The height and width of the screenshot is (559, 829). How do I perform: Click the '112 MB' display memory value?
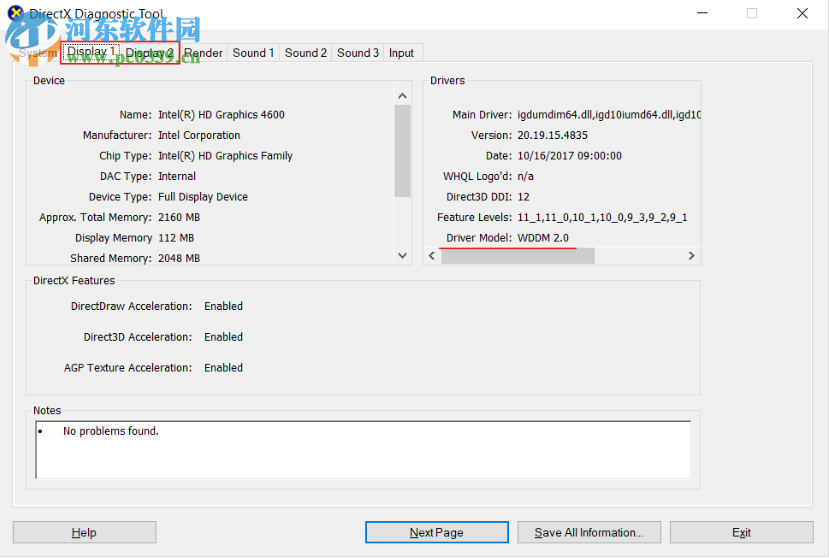click(176, 238)
